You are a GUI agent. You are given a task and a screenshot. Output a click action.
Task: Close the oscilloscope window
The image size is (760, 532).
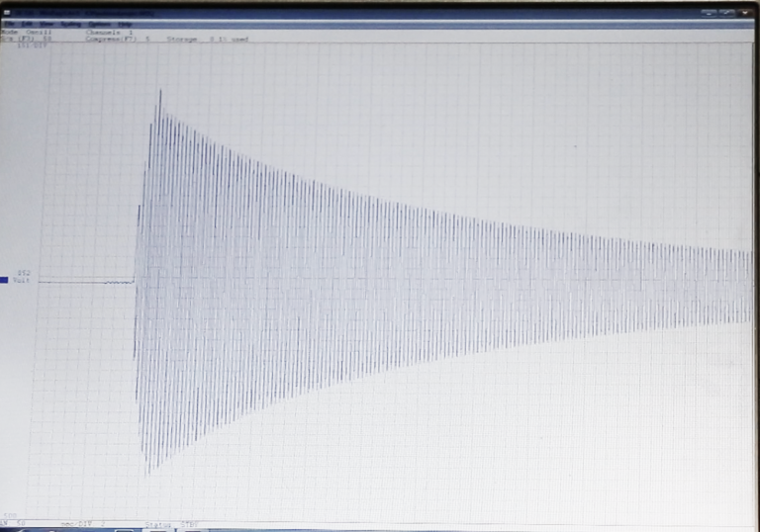(x=746, y=13)
